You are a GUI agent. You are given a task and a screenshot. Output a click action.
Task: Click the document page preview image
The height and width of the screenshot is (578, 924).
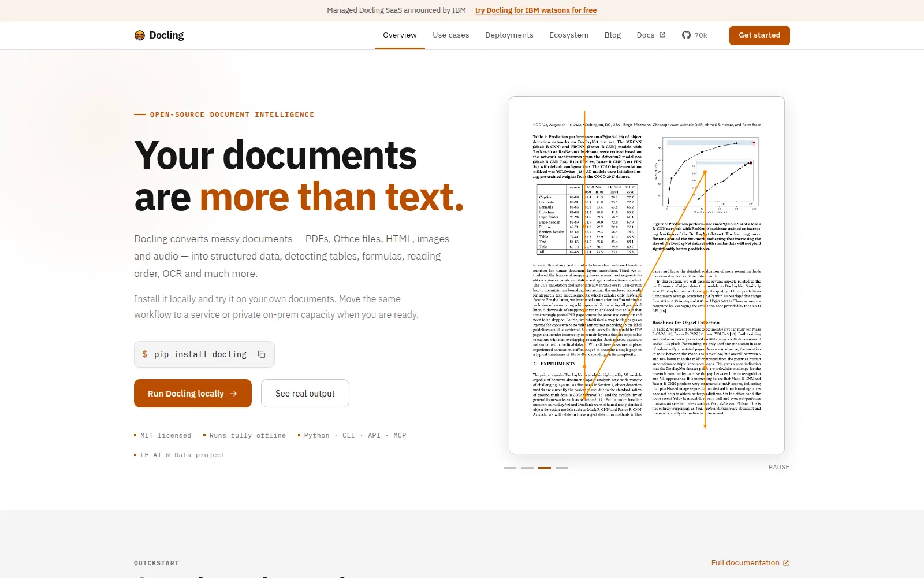coord(647,275)
